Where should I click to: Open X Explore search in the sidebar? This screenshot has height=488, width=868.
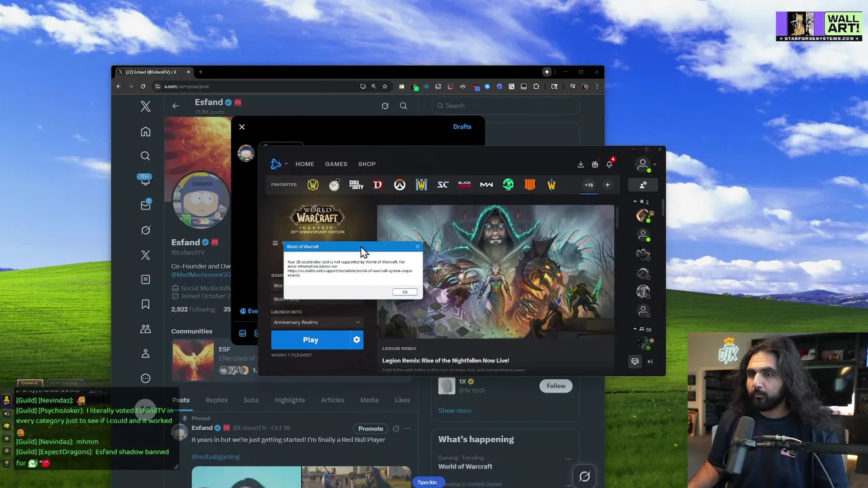tap(145, 156)
